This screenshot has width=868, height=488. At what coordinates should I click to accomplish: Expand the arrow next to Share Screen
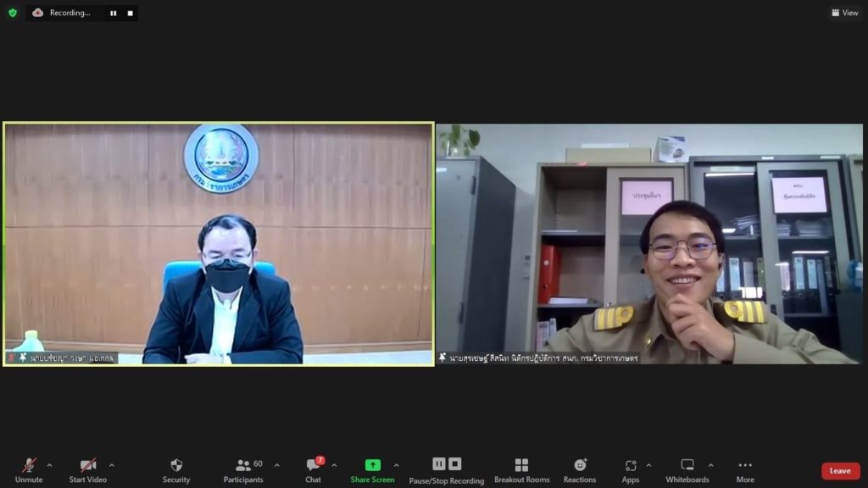coord(396,465)
